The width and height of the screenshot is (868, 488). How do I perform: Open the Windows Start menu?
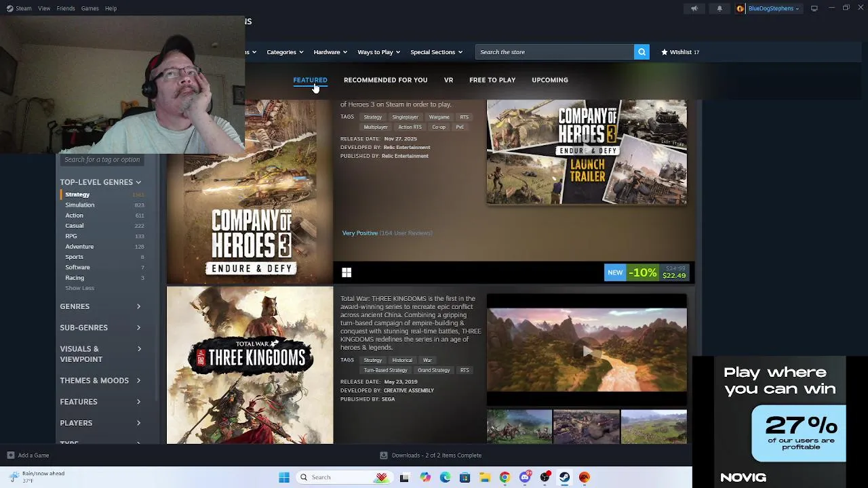(x=284, y=477)
